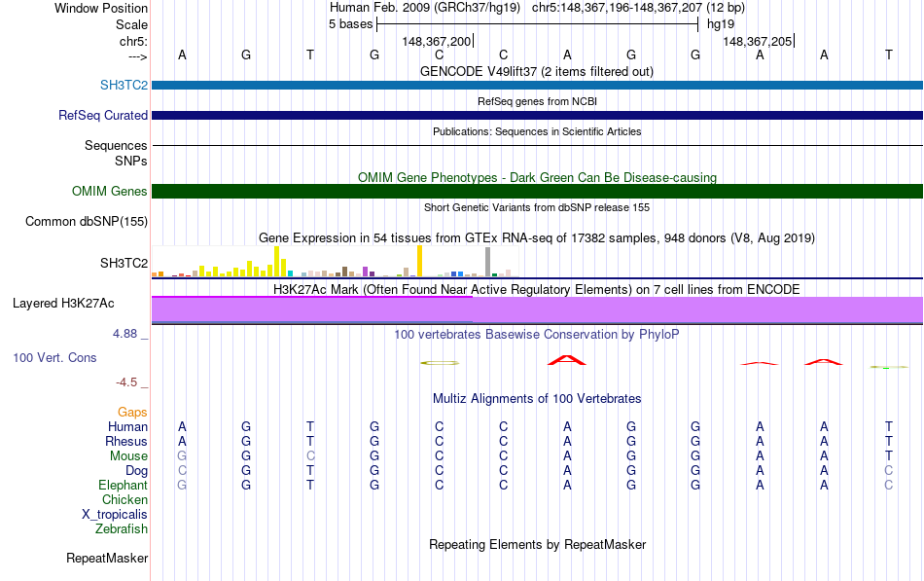
Task: Click the tallest red A in PhyloP track
Action: point(567,360)
